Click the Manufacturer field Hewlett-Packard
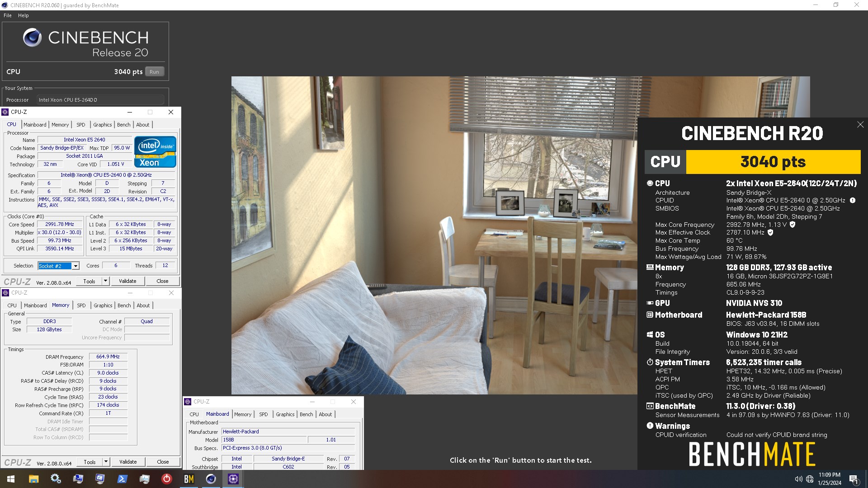 pyautogui.click(x=288, y=432)
